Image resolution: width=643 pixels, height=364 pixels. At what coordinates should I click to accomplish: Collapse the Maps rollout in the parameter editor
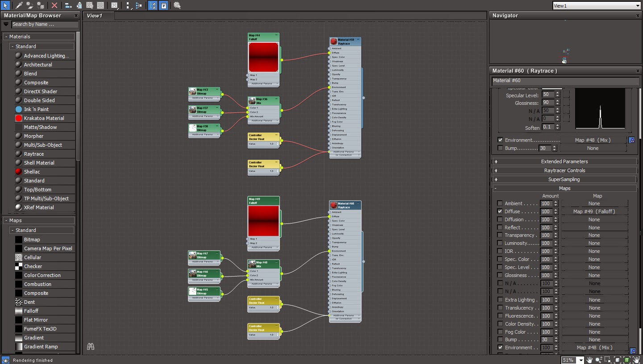(564, 188)
